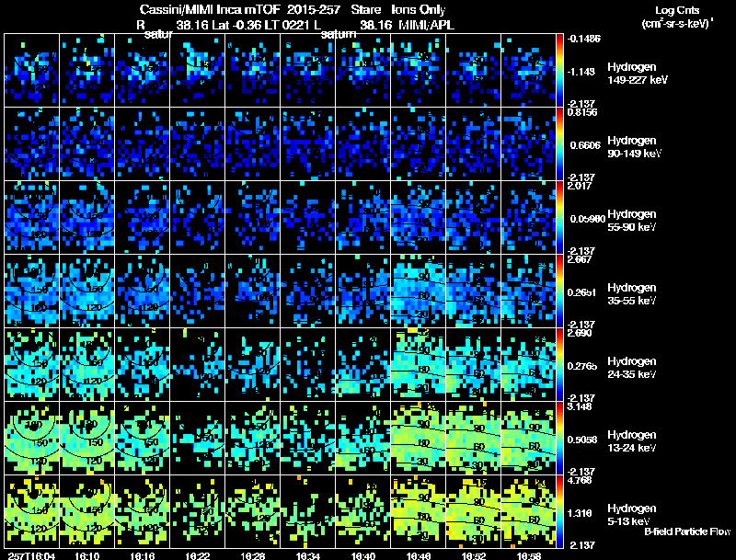This screenshot has width=736, height=560.
Task: Open the 90-149 keV Hydrogen panel at 16:10
Action: point(87,144)
